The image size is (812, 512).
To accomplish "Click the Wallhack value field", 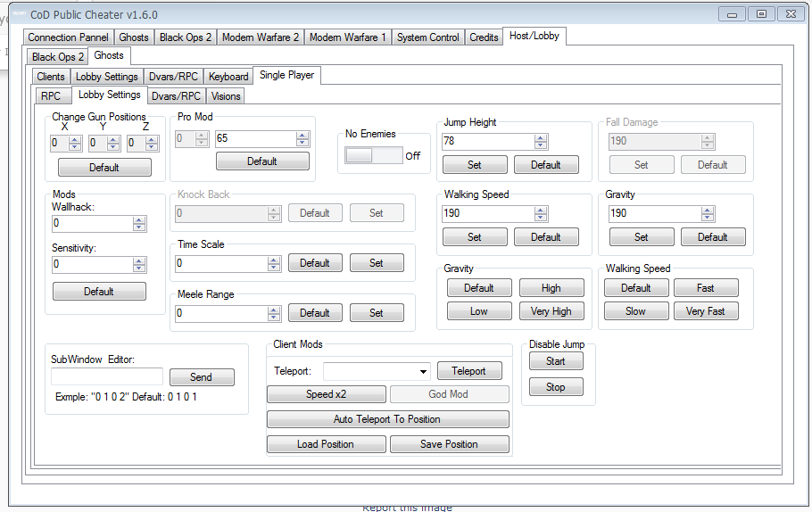I will (93, 223).
